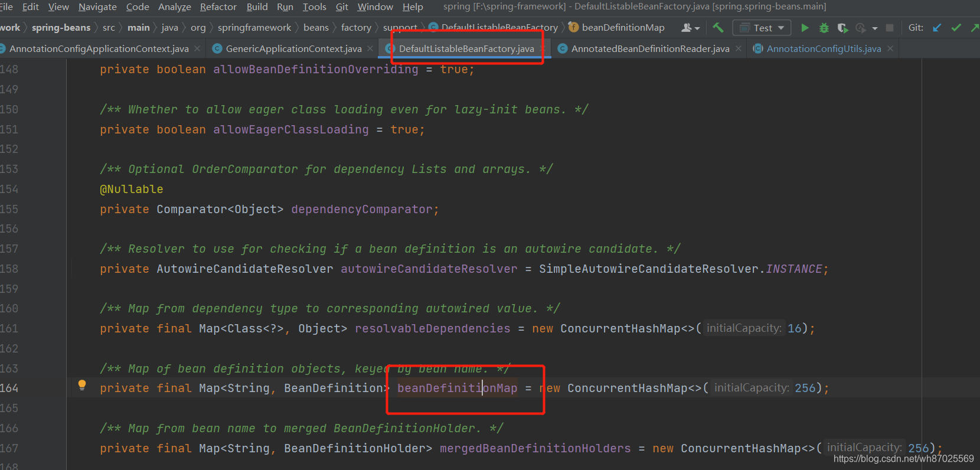Switch to AnnotationConfigUtils.java tab
This screenshot has height=470, width=980.
[x=824, y=48]
